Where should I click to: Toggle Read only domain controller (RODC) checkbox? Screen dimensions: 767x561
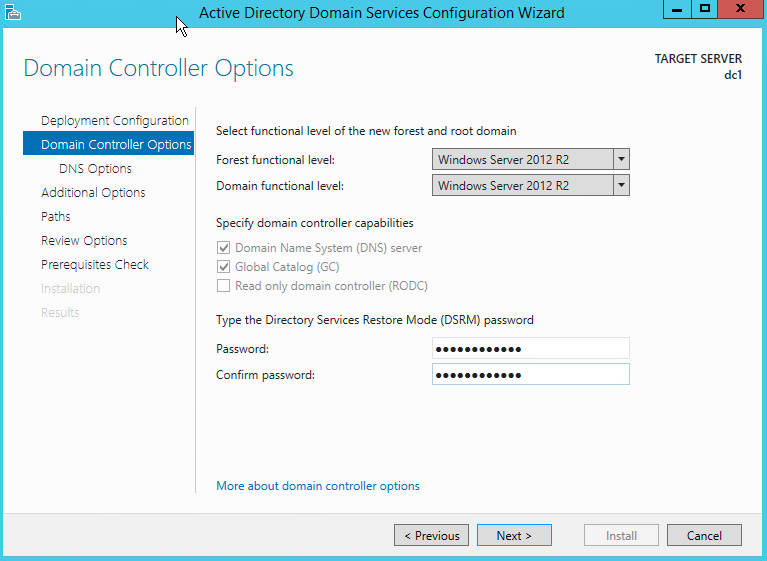tap(224, 286)
